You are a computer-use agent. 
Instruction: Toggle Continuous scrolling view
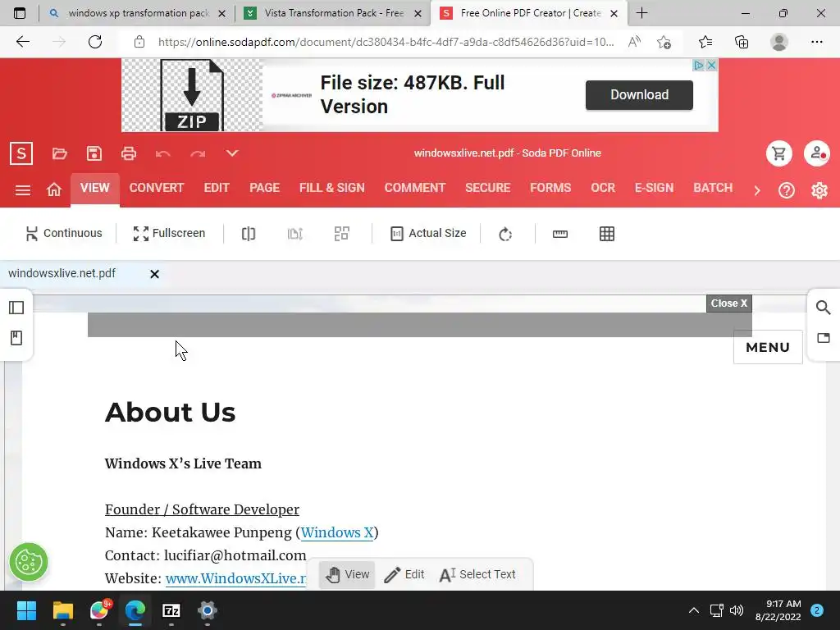pyautogui.click(x=64, y=234)
